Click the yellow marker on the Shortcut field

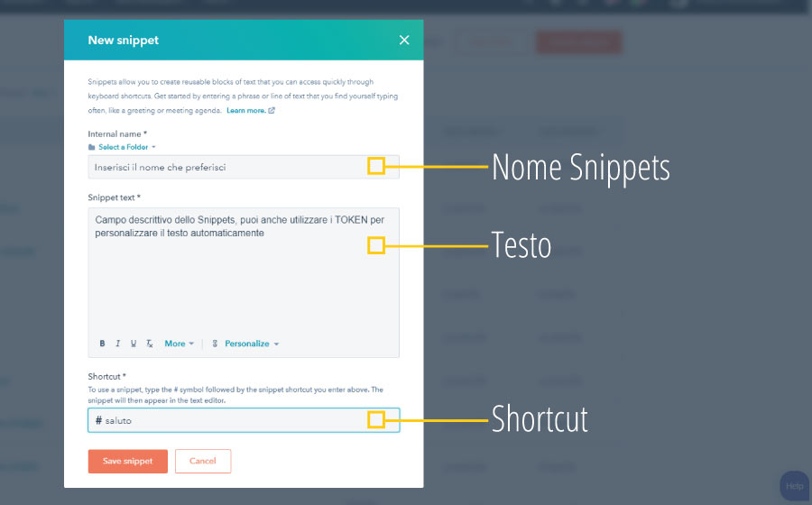coord(376,419)
